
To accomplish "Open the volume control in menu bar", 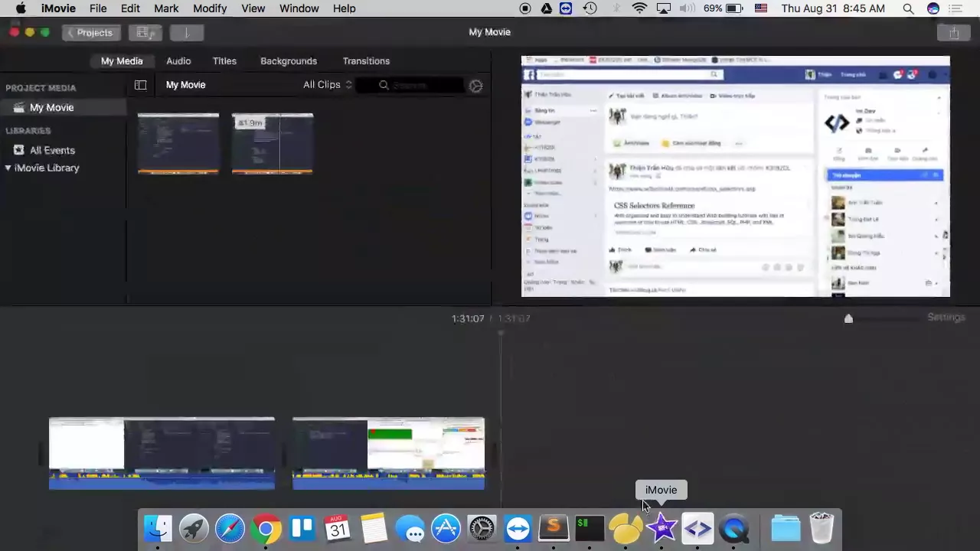I will pos(688,8).
